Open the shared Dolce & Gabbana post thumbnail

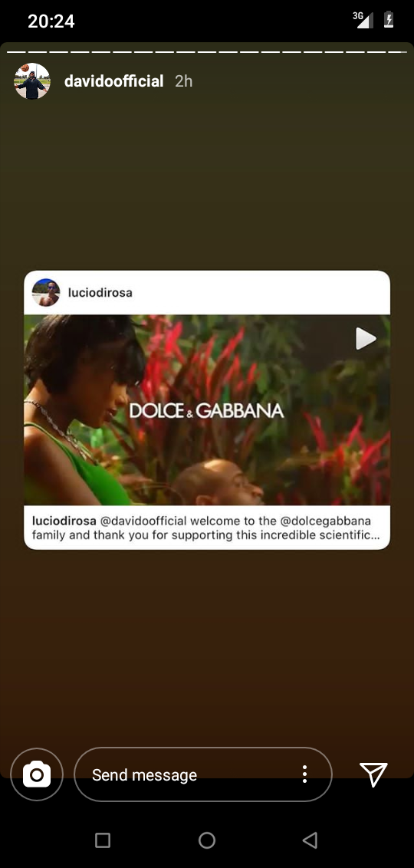pyautogui.click(x=207, y=409)
